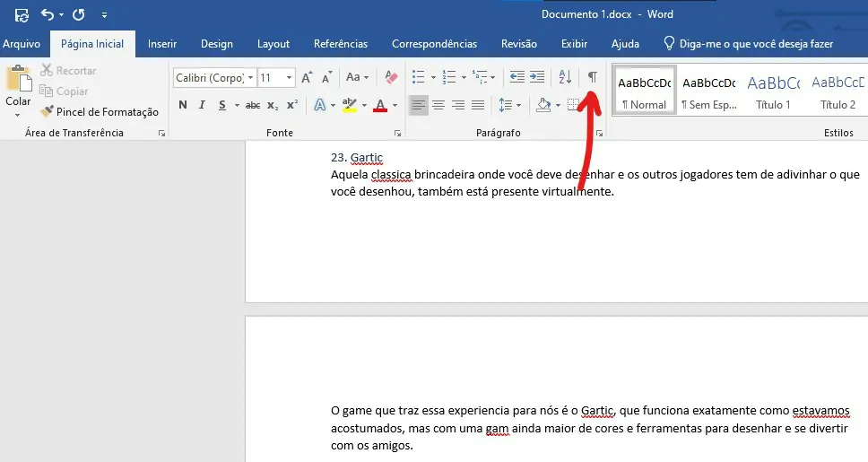Screen dimensions: 868x462
Task: Click the Recortar button
Action: pos(69,70)
